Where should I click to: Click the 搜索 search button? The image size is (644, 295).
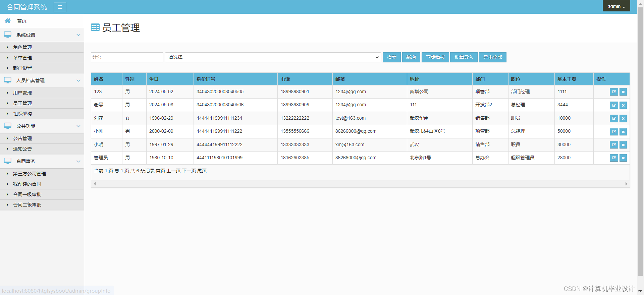[x=391, y=57]
